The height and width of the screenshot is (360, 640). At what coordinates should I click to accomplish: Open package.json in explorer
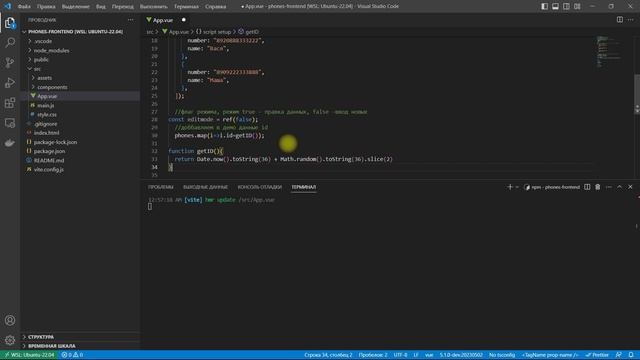49,151
